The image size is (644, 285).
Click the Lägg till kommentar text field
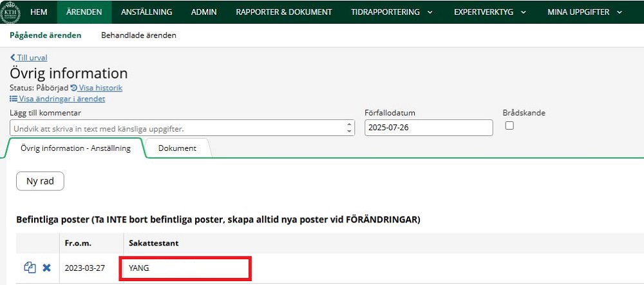pos(182,128)
